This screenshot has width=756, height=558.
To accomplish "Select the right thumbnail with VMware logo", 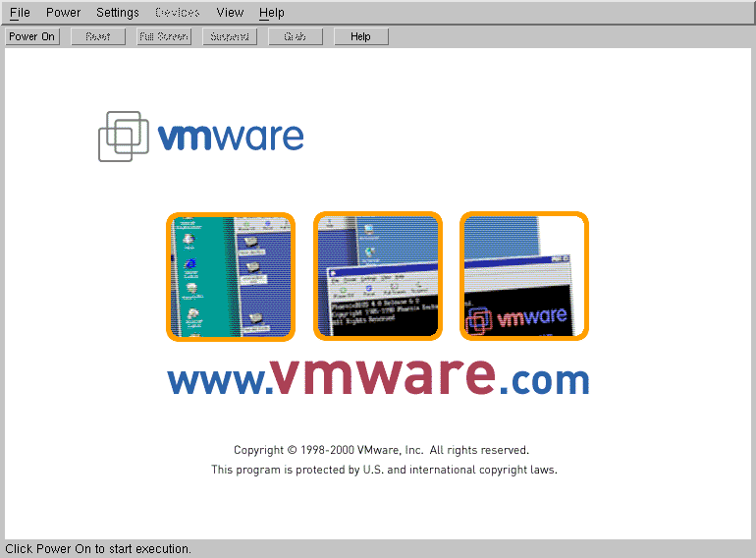I will tap(524, 276).
